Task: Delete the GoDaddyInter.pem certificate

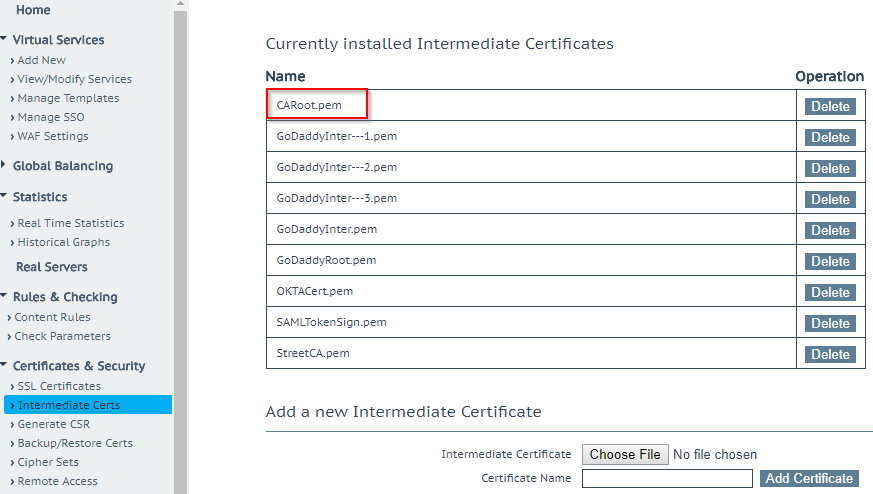Action: click(x=830, y=230)
